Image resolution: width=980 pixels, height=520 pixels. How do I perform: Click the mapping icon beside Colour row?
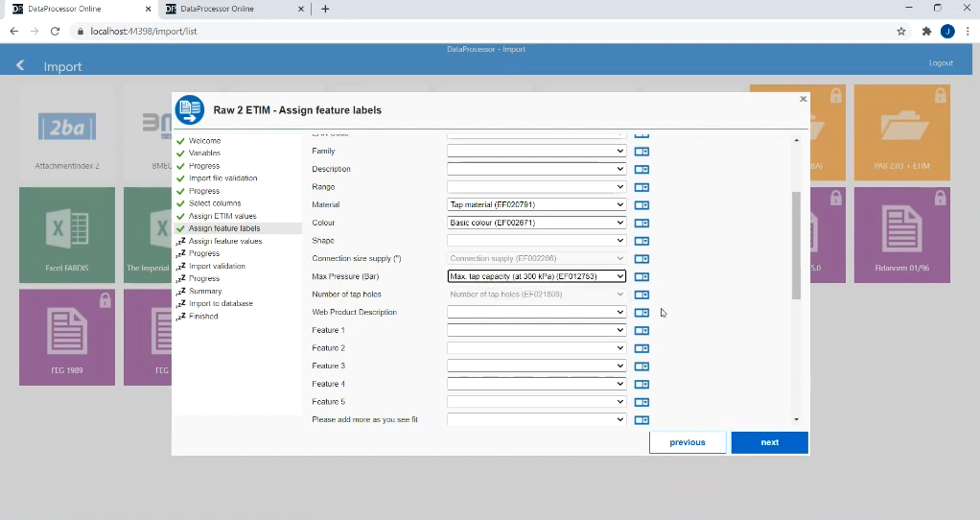coord(642,224)
